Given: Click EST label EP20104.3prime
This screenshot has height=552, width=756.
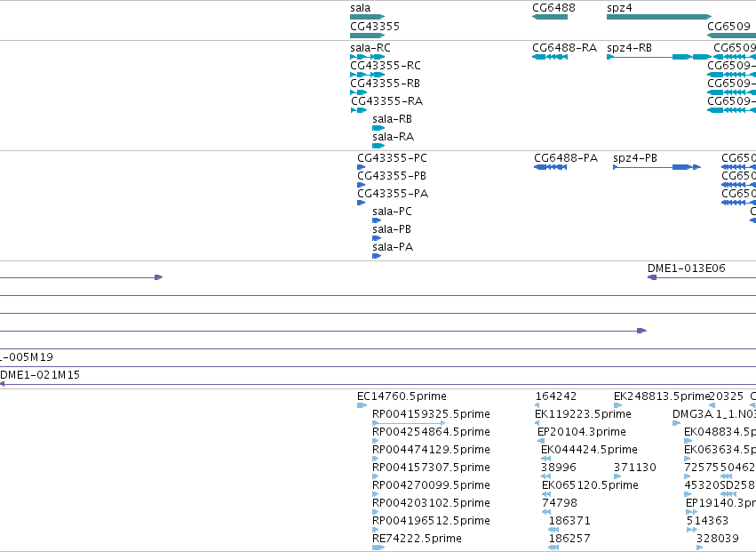Looking at the screenshot, I should pos(582,432).
